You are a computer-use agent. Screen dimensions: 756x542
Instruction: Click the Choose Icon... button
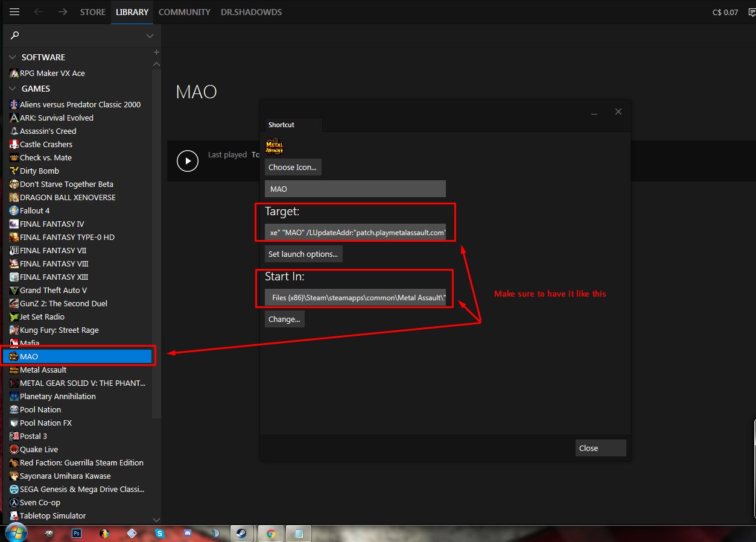click(293, 167)
